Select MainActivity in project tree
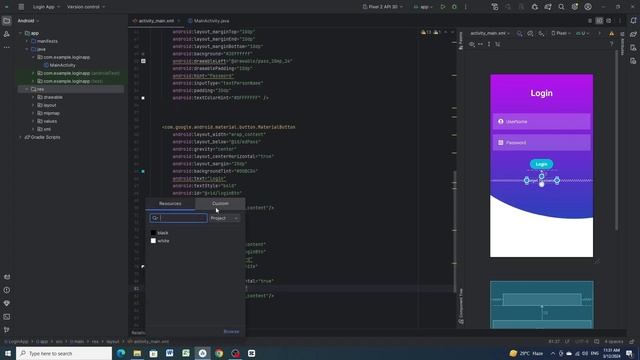This screenshot has height=360, width=640. pyautogui.click(x=59, y=65)
